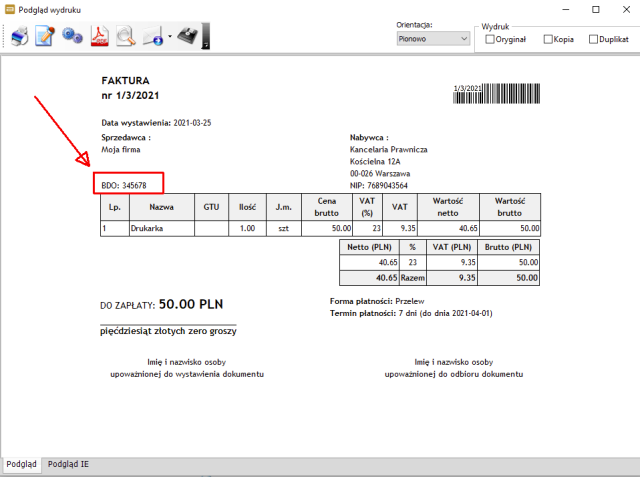Click the Netto (PLN) summary header
The width and height of the screenshot is (640, 477).
point(369,247)
